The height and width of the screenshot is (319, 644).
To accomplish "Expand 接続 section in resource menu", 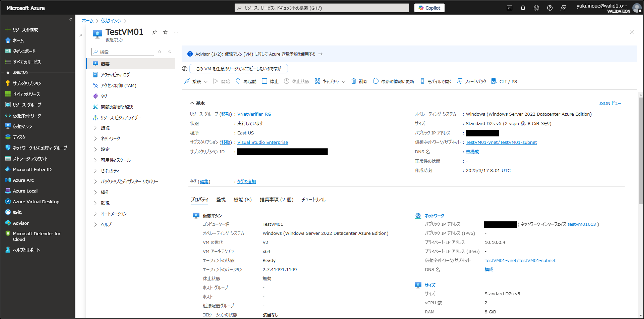I will pyautogui.click(x=102, y=128).
